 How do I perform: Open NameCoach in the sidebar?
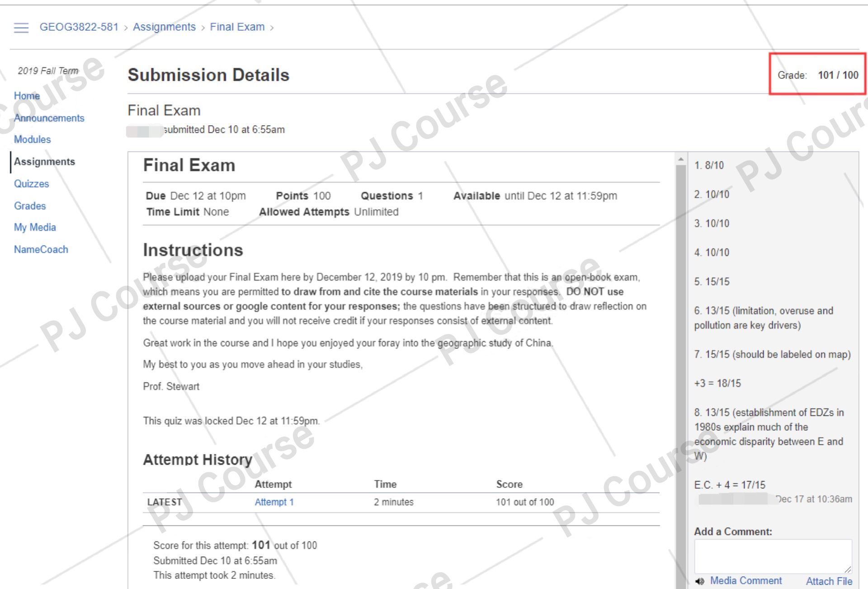tap(41, 250)
